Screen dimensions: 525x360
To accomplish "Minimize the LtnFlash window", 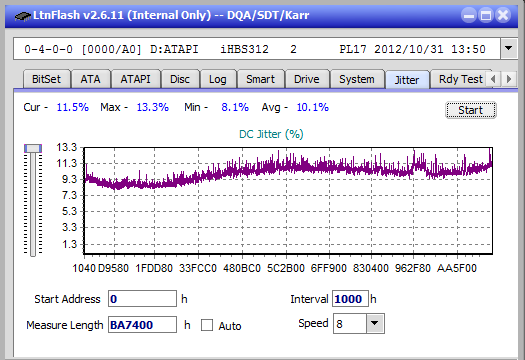I will coord(469,15).
